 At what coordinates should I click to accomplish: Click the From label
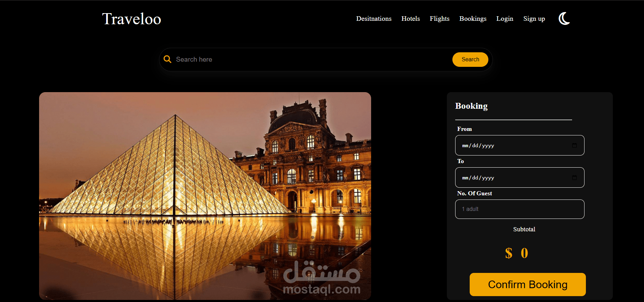pos(464,129)
